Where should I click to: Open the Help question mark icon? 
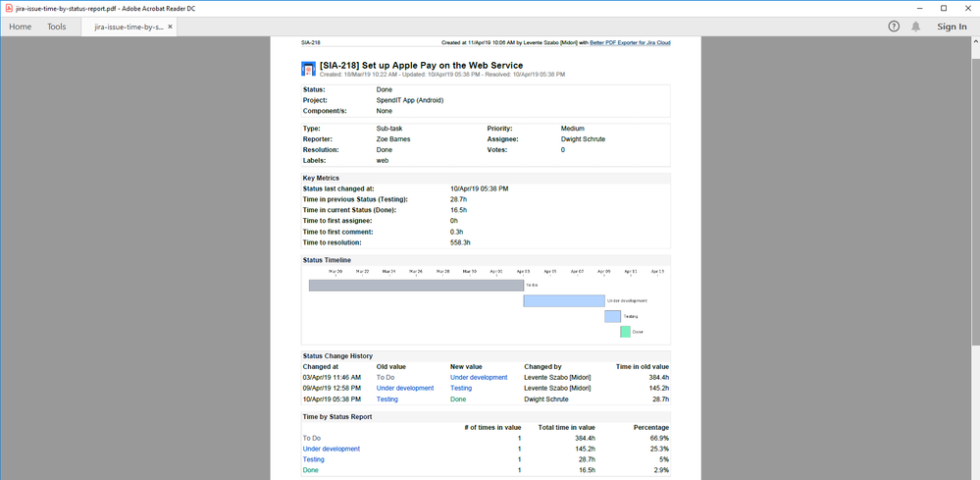click(895, 27)
